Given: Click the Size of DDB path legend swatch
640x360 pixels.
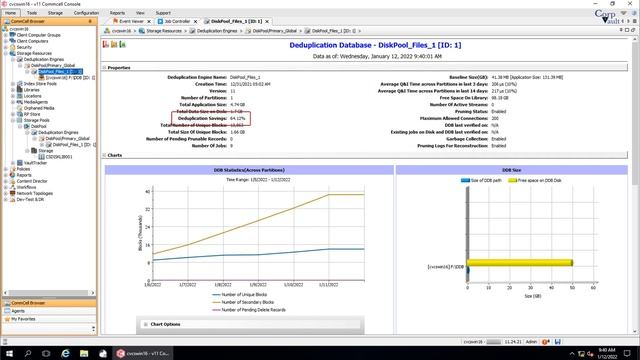Looking at the screenshot, I should click(465, 180).
